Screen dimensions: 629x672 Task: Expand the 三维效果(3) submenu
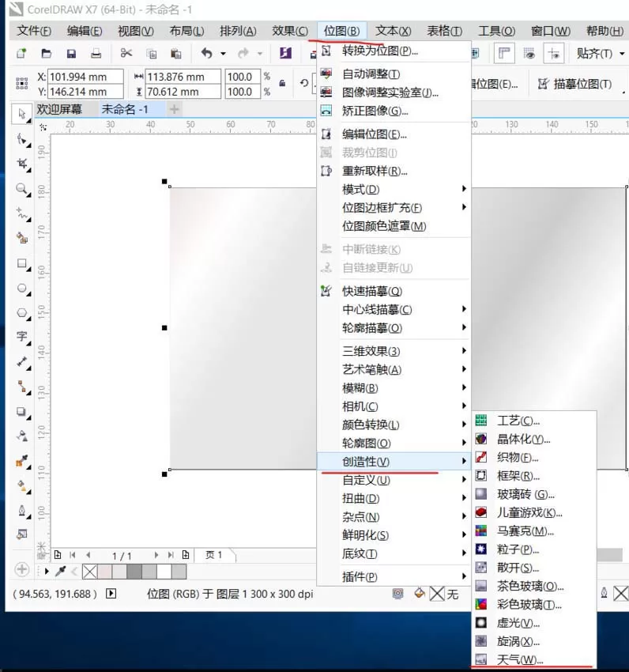(394, 351)
